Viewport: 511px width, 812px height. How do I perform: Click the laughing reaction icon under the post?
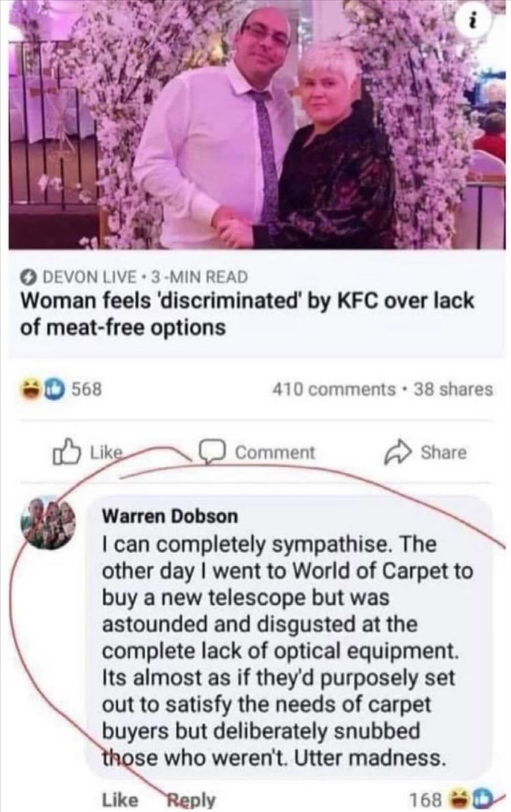[x=32, y=389]
